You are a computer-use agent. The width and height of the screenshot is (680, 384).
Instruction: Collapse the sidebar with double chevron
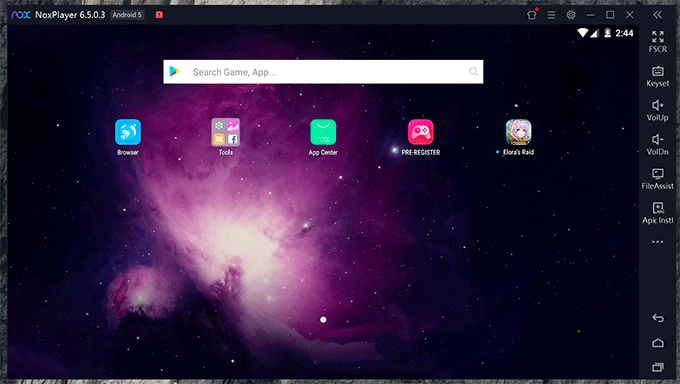click(658, 15)
